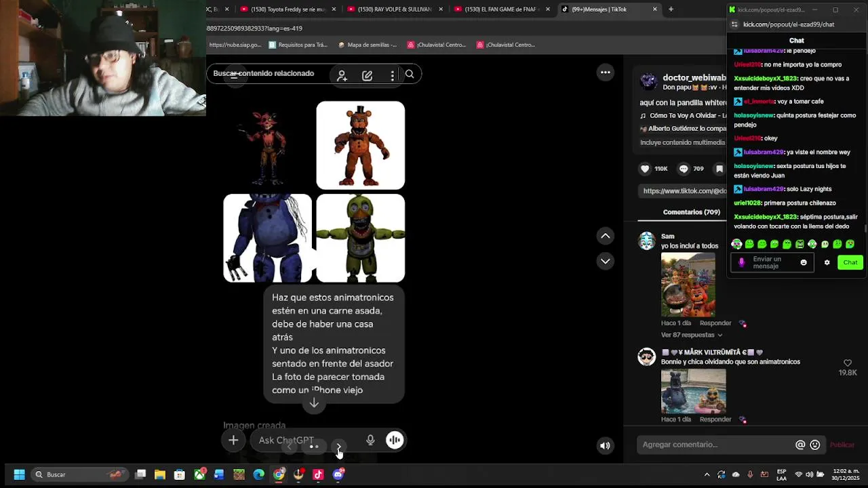Go to previous video with the up arrow
This screenshot has height=488, width=868.
pos(606,236)
